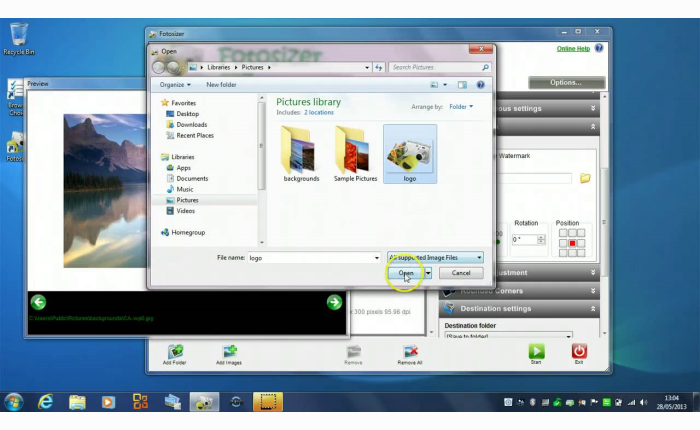Screen dimensions: 700x430
Task: Open the Destination folder combo box
Action: [508, 336]
